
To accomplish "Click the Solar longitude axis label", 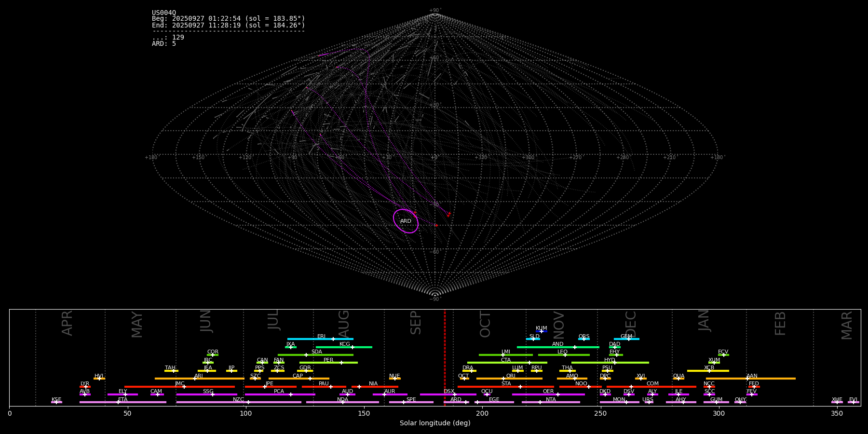I will click(x=434, y=423).
